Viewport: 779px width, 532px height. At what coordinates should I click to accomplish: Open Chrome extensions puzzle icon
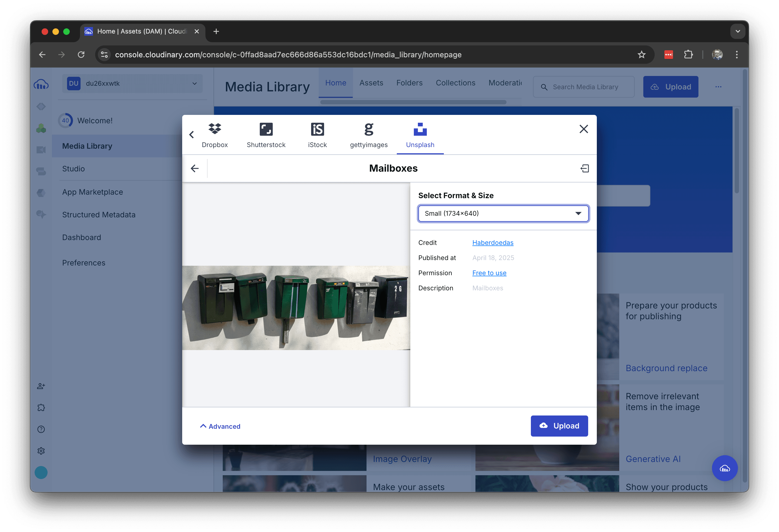pyautogui.click(x=688, y=55)
